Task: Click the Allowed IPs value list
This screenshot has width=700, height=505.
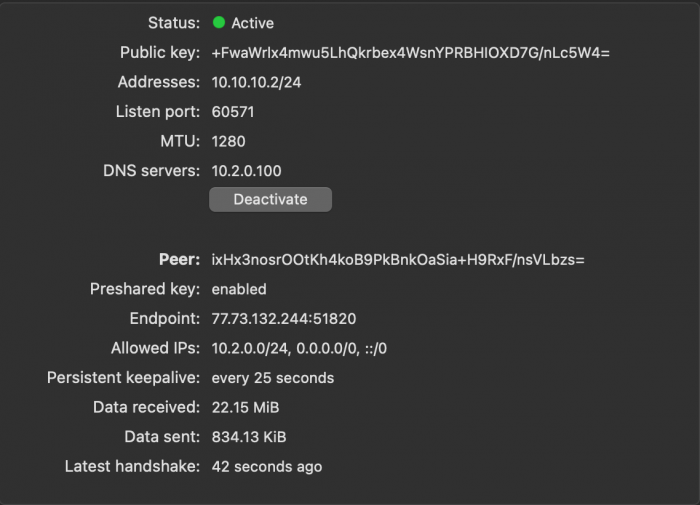Action: (x=299, y=348)
